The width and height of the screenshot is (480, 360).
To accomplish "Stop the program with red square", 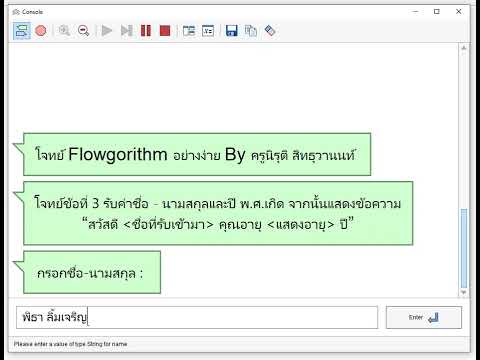I will [x=165, y=31].
